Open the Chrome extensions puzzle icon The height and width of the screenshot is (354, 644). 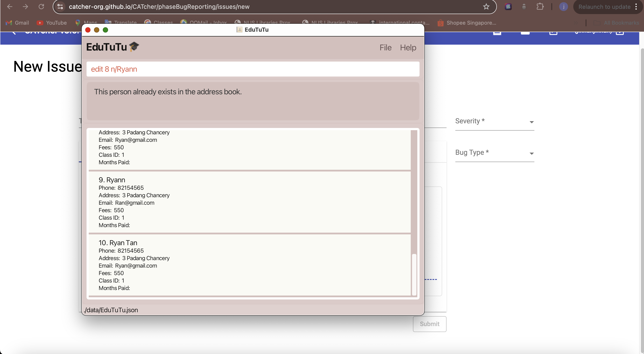tap(540, 7)
